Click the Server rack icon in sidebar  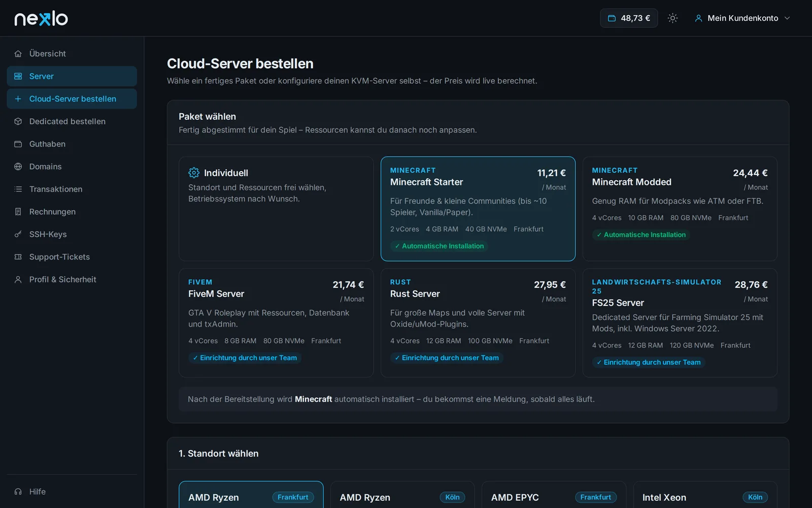point(18,76)
